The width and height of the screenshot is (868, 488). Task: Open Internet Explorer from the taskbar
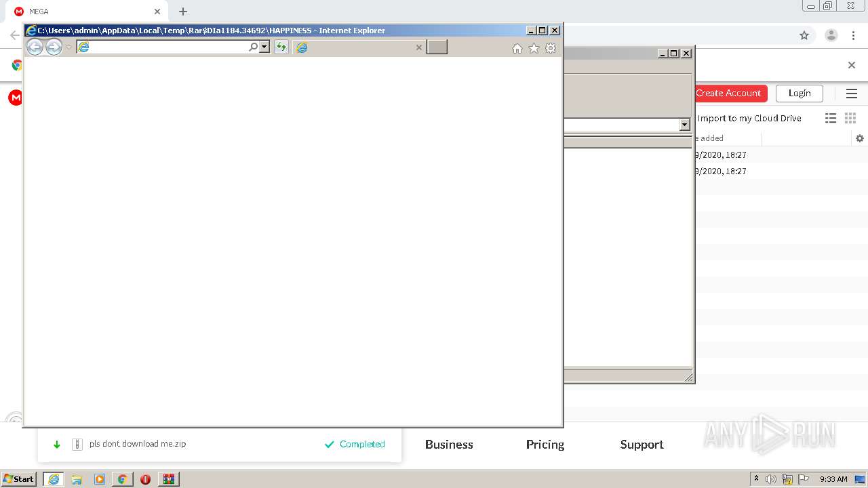click(x=54, y=479)
